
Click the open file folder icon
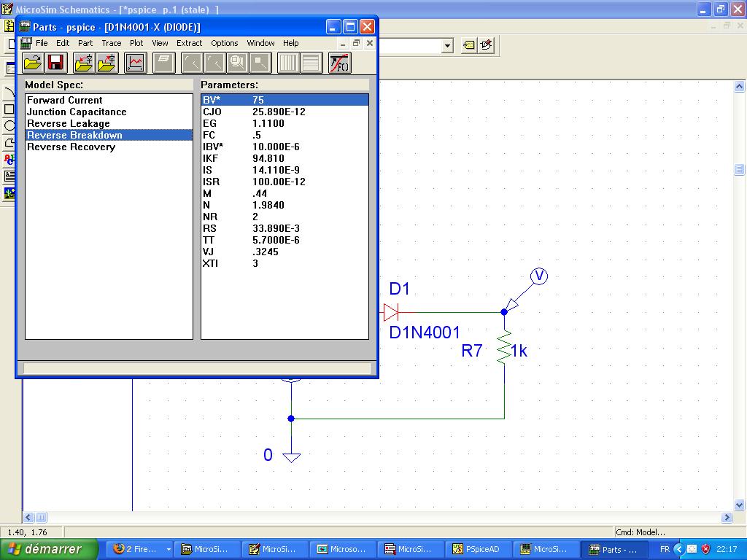[33, 63]
